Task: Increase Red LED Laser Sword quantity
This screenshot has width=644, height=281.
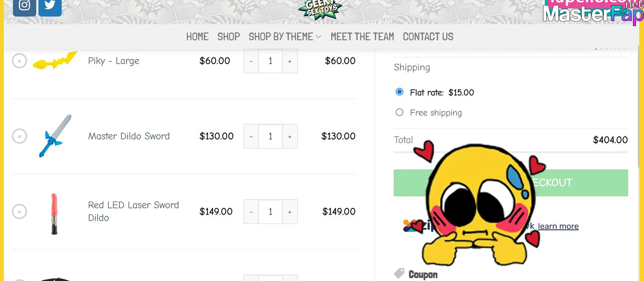Action: click(290, 212)
